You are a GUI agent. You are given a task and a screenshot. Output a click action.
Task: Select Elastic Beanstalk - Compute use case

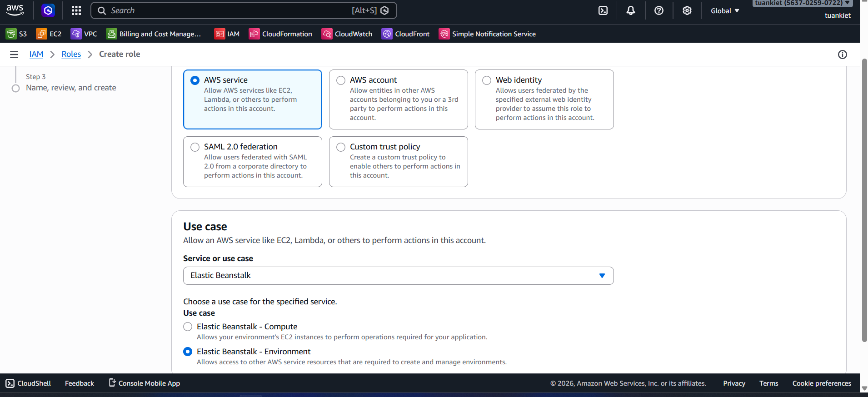188,327
